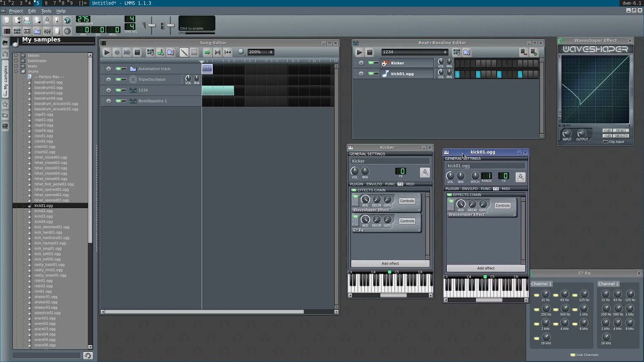Viewport: 644px width, 362px height.
Task: Show the Automation Editor via toolbar icon
Action: tap(37, 31)
